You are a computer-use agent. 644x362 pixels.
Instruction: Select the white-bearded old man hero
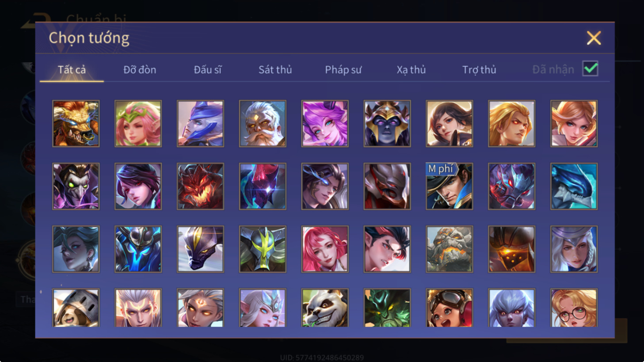coord(263,123)
